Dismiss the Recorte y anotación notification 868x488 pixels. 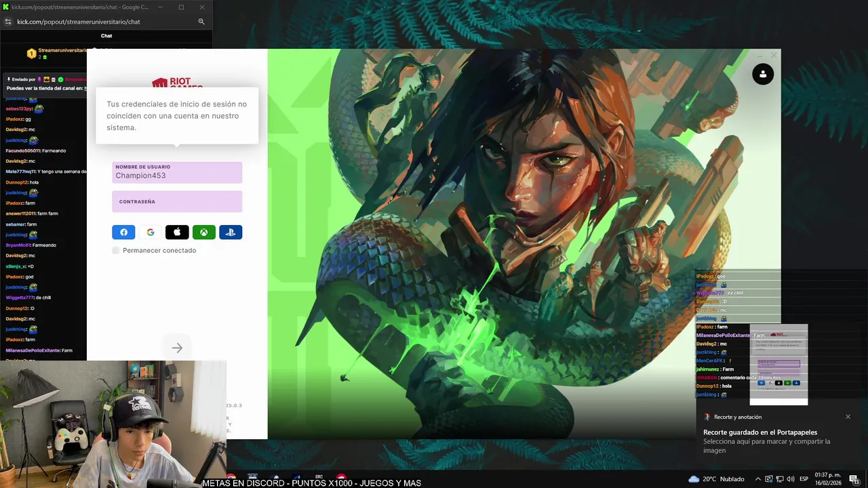pos(848,417)
